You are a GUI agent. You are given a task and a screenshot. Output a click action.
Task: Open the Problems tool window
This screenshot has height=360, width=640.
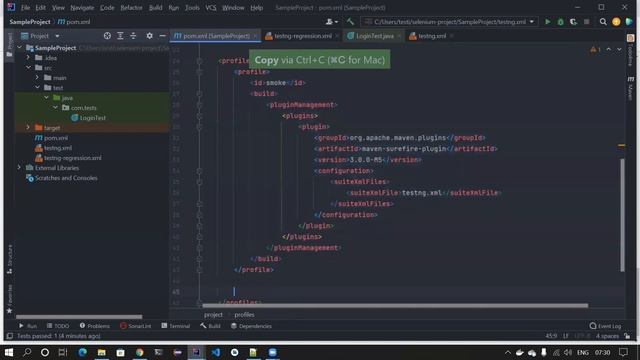(x=94, y=326)
